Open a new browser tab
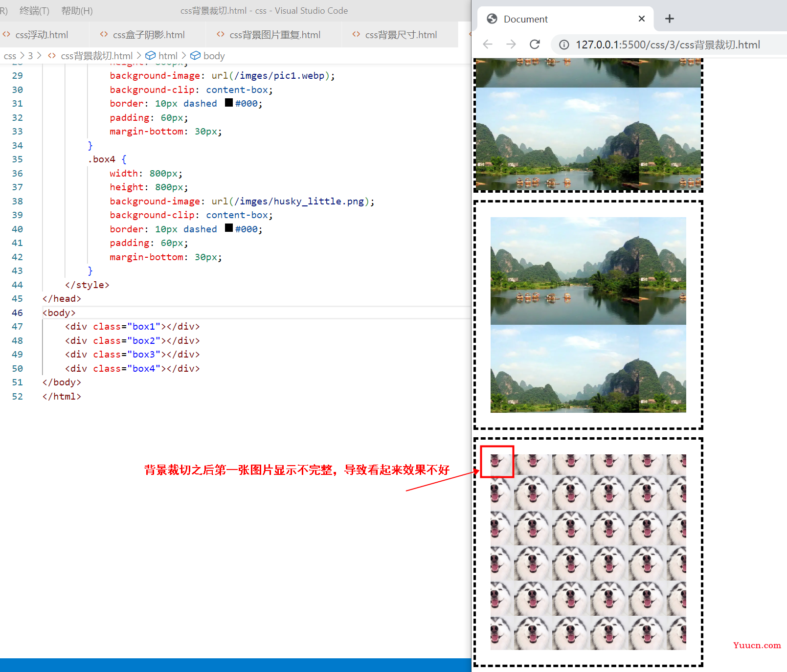This screenshot has width=787, height=672. pos(670,19)
